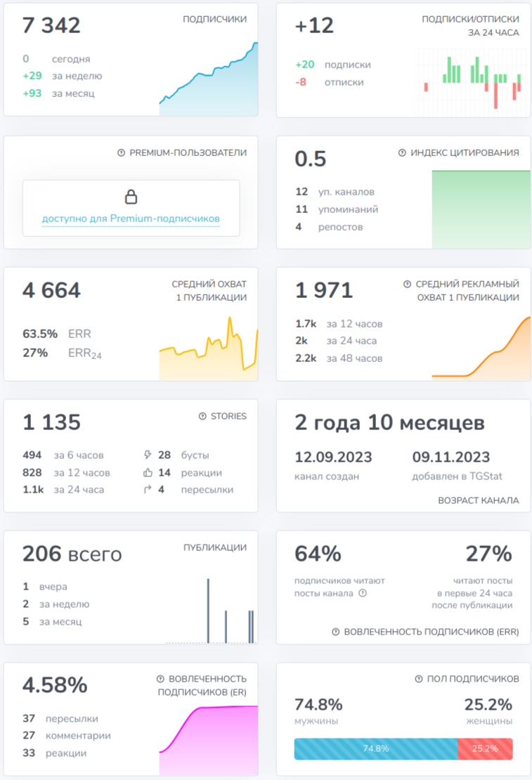Viewport: 532px width, 780px height.
Task: Click the red 25.2% women bar segment
Action: pos(485,748)
